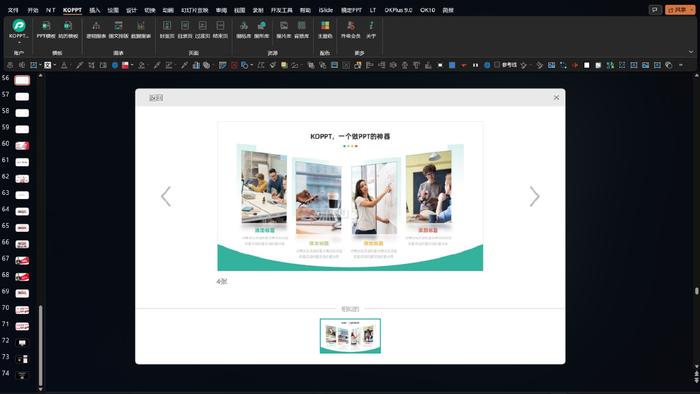Click the 目录页 contents page icon
This screenshot has height=394, width=700.
tap(185, 29)
